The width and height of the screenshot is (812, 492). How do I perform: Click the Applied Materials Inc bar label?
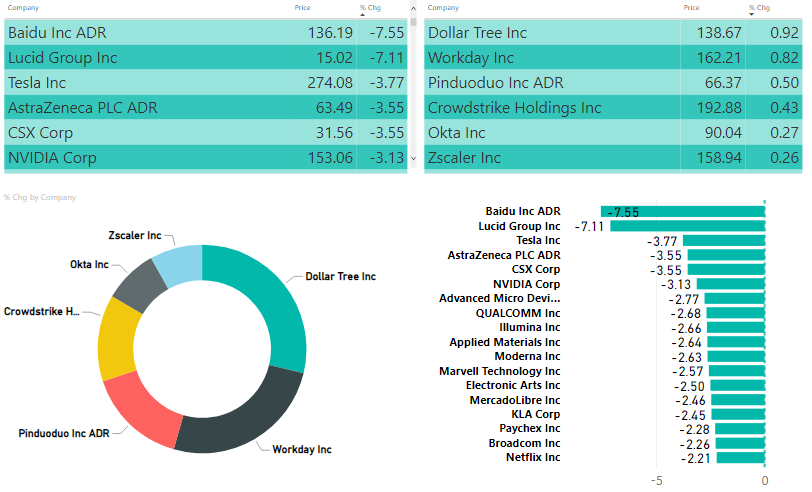point(505,342)
